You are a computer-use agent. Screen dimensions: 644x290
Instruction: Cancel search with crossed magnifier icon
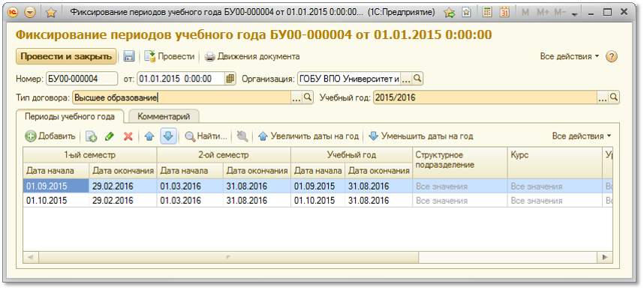click(242, 136)
